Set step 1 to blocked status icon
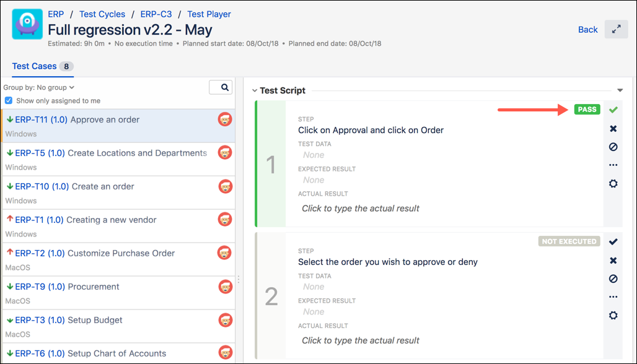The width and height of the screenshot is (637, 364). coord(613,147)
